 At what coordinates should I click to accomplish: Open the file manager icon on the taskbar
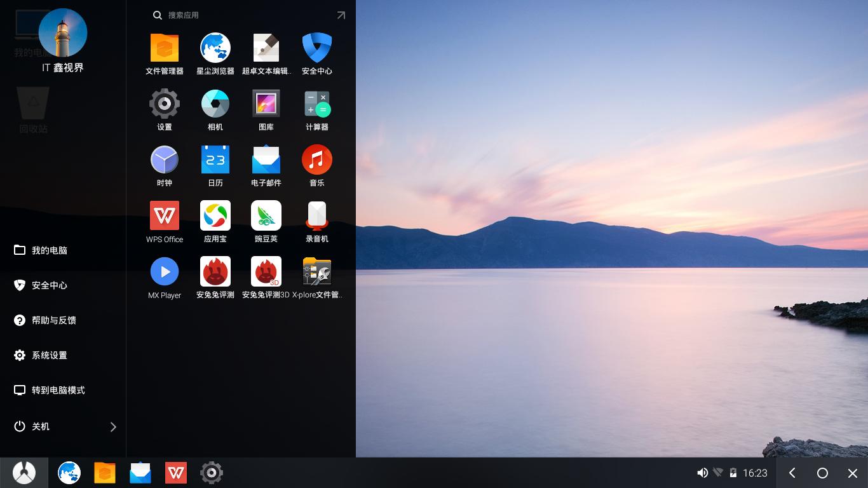pos(105,473)
